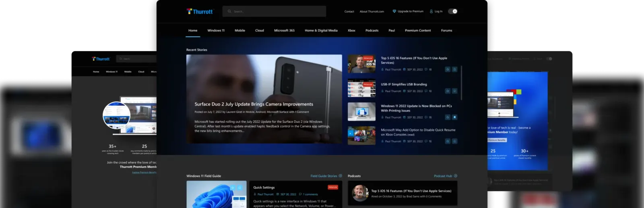Click comment icon on USB-IF story
This screenshot has height=208, width=644.
[x=426, y=91]
